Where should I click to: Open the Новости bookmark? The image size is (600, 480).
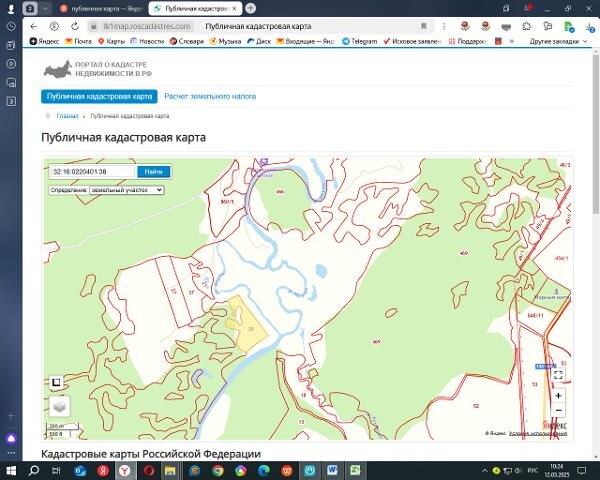tap(147, 41)
